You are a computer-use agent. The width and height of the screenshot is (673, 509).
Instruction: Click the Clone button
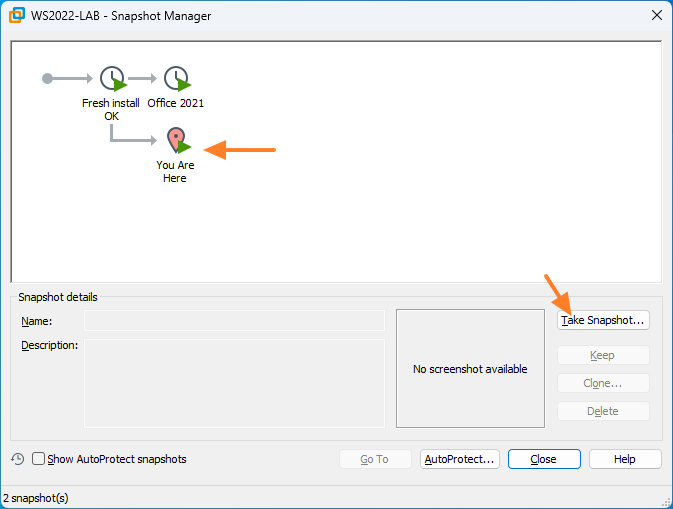(x=603, y=383)
